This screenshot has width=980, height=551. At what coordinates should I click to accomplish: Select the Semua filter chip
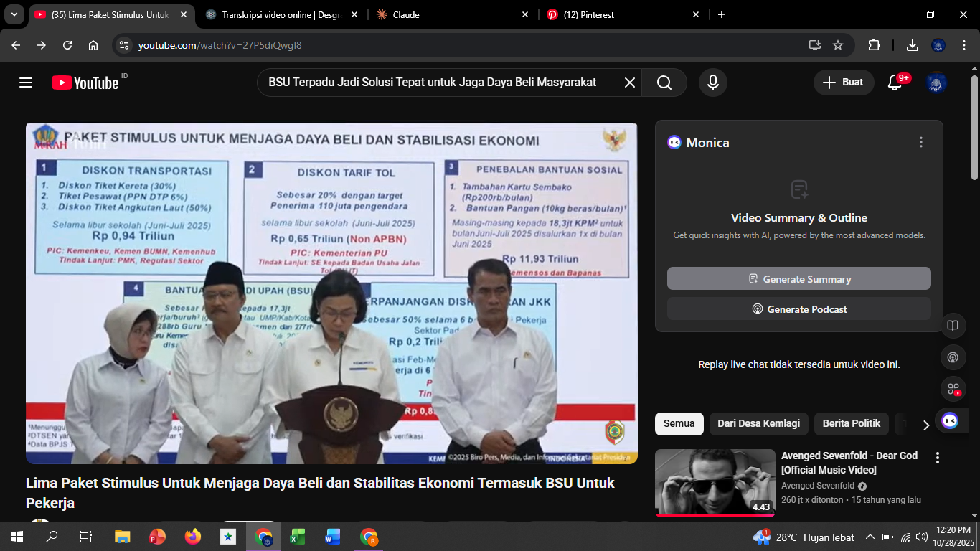point(679,423)
